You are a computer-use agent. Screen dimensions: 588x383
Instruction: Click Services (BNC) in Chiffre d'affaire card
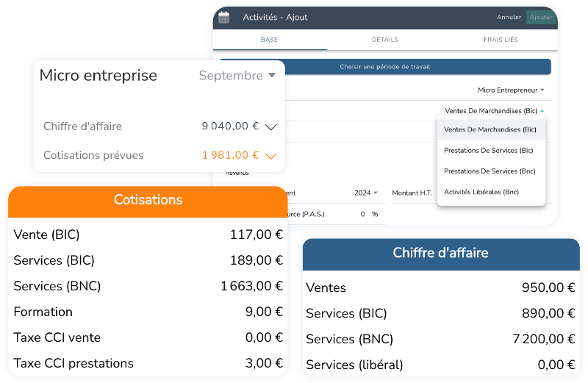click(350, 339)
